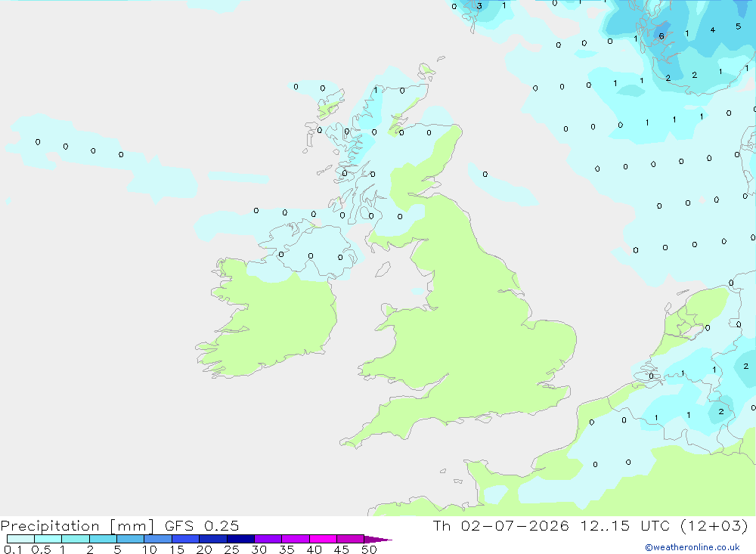Click the date 'Th 02-07-2026'
756x554 pixels.
point(501,525)
